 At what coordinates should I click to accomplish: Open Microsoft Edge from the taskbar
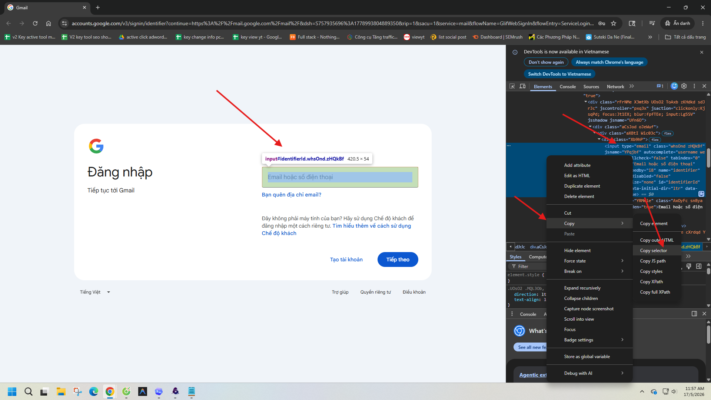(93, 391)
